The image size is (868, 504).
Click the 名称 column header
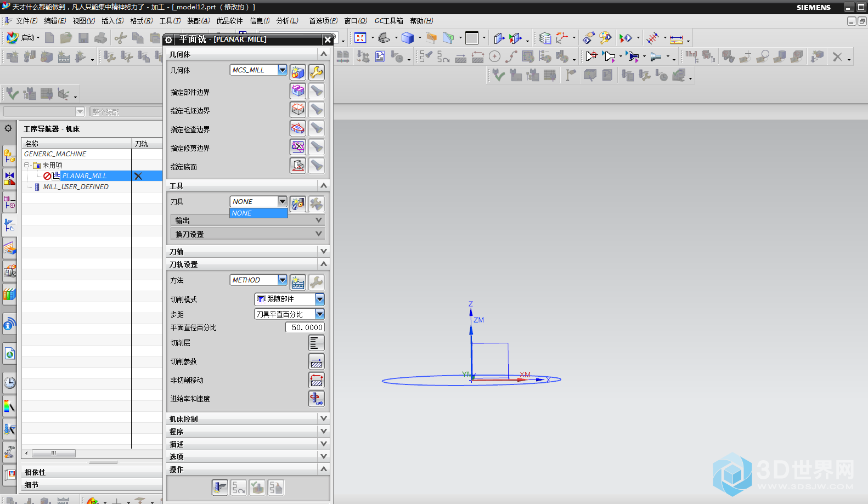point(76,143)
